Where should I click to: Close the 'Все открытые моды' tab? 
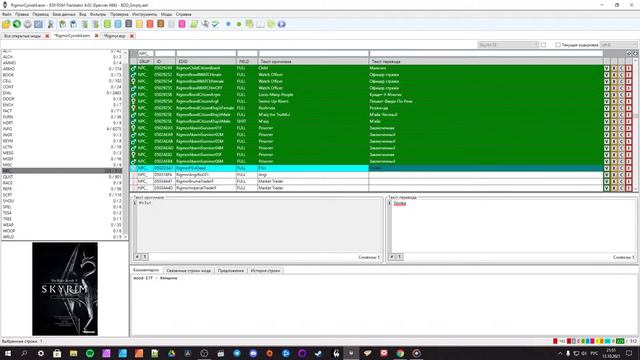(47, 36)
